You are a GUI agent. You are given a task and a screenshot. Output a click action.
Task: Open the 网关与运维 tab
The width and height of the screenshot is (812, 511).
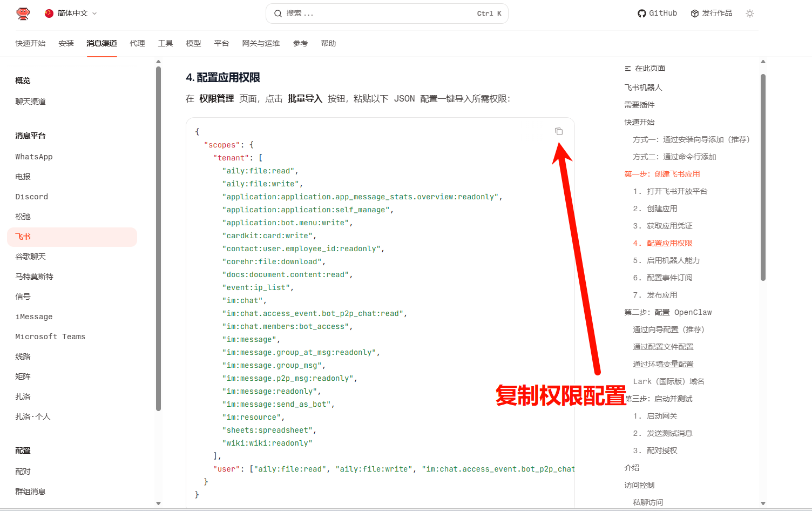pos(261,43)
